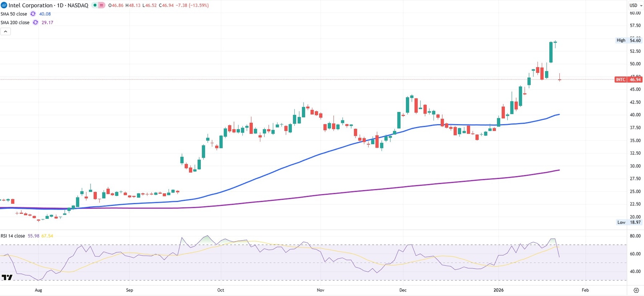This screenshot has height=296, width=644.
Task: Click the Oct label on time axis
Action: tap(221, 290)
